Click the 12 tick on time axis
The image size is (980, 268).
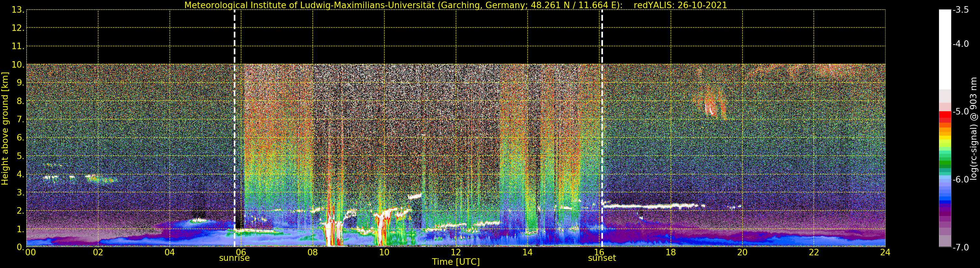pyautogui.click(x=456, y=252)
